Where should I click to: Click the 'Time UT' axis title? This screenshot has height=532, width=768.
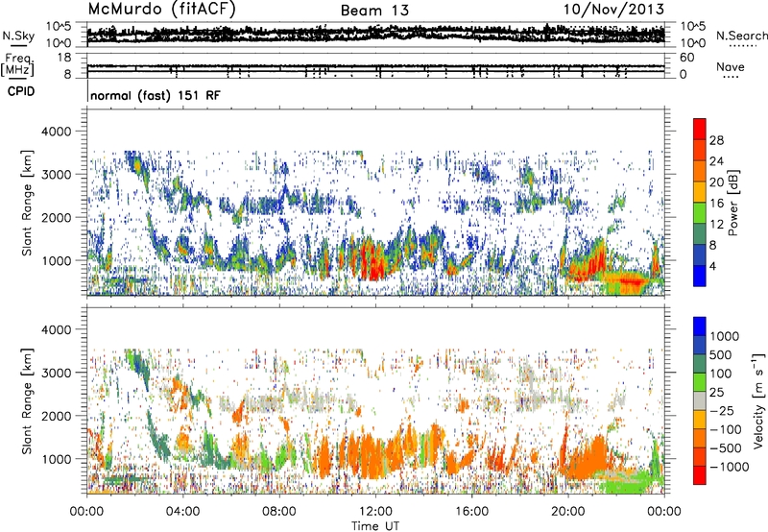[375, 525]
